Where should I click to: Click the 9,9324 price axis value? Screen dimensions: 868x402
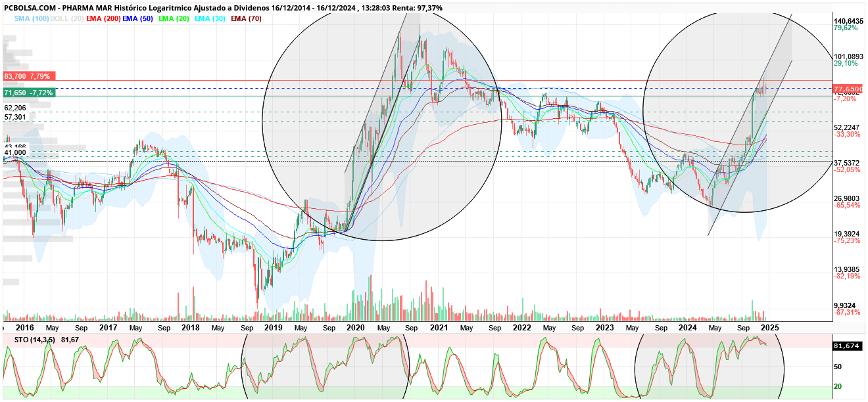click(x=846, y=305)
